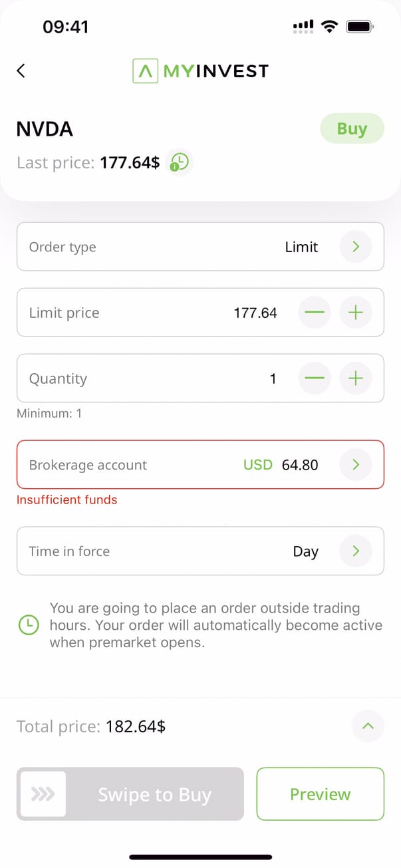Tap the delayed price clock icon
This screenshot has width=401, height=868.
[180, 162]
